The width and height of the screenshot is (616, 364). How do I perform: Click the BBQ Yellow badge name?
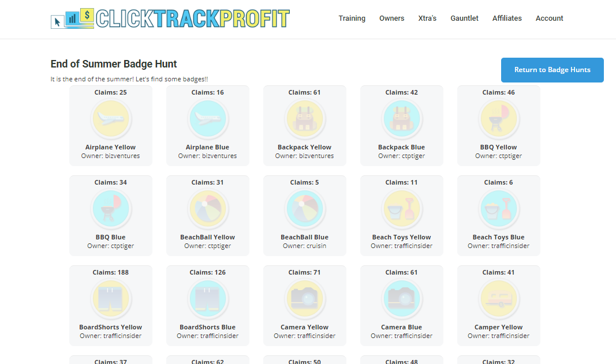[499, 147]
